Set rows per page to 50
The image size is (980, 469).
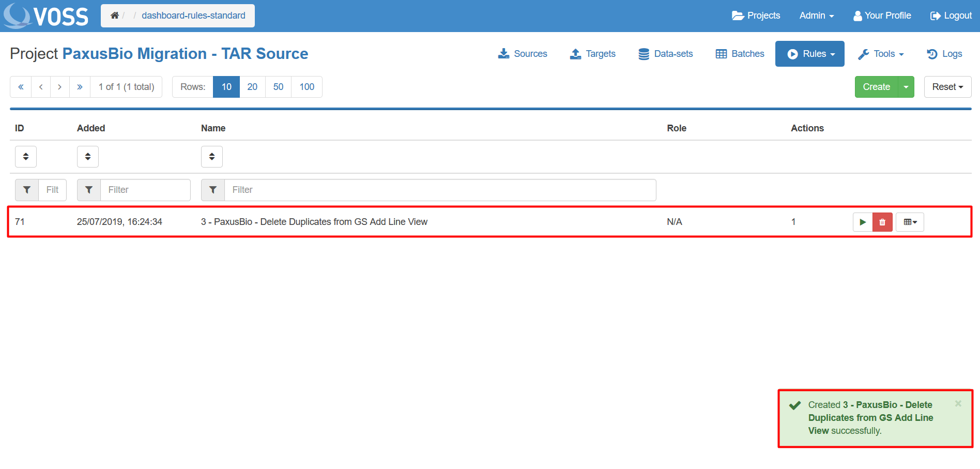tap(278, 87)
